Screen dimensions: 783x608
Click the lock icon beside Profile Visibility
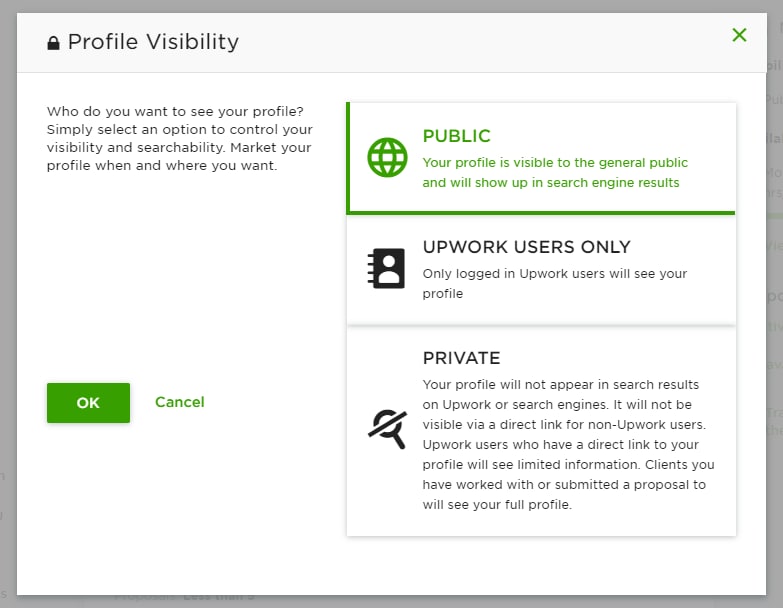53,43
